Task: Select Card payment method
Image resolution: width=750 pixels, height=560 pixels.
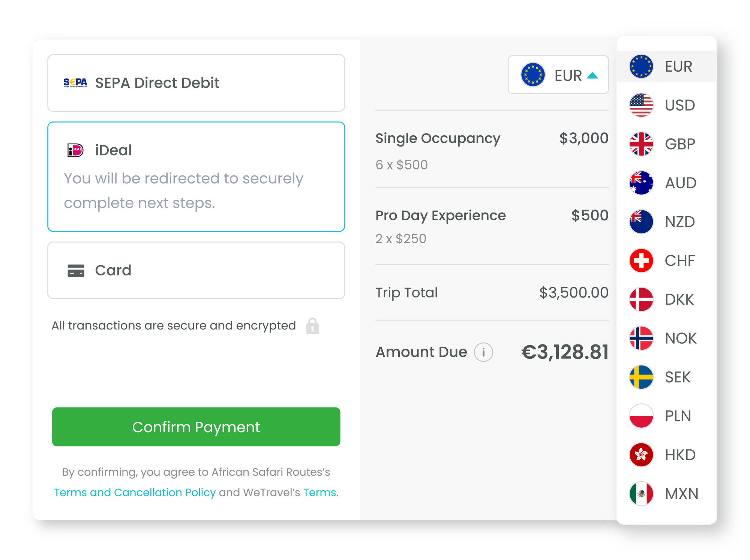Action: tap(196, 270)
